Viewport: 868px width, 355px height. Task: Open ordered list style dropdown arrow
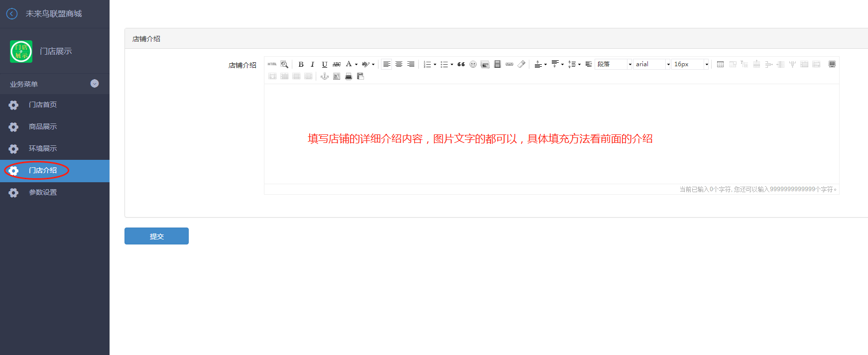(435, 64)
